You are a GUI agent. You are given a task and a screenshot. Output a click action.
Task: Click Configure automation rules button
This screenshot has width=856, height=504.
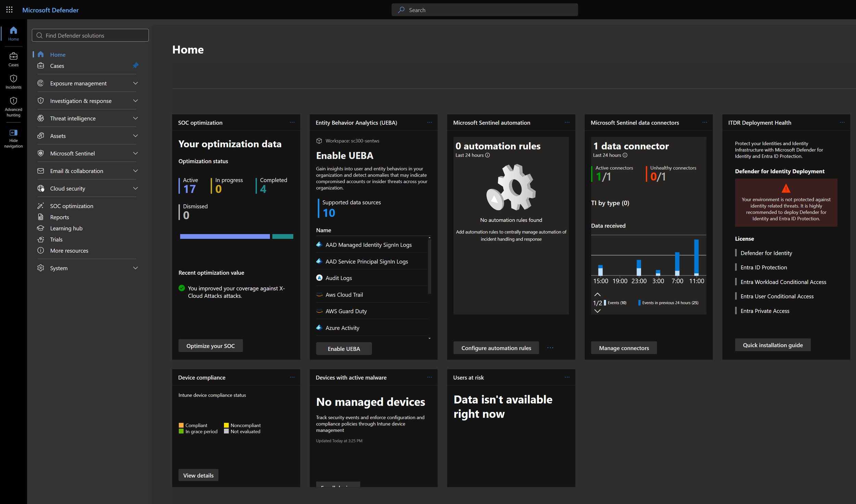pos(496,348)
